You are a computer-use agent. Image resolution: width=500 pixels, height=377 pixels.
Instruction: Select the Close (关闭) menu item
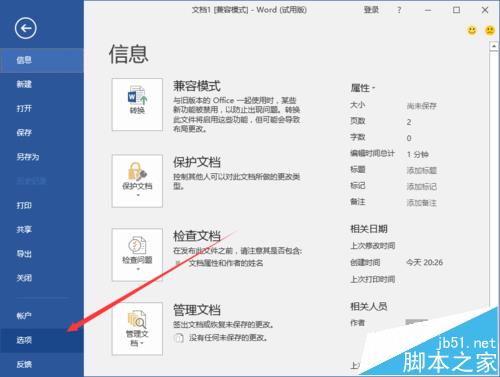[42, 278]
